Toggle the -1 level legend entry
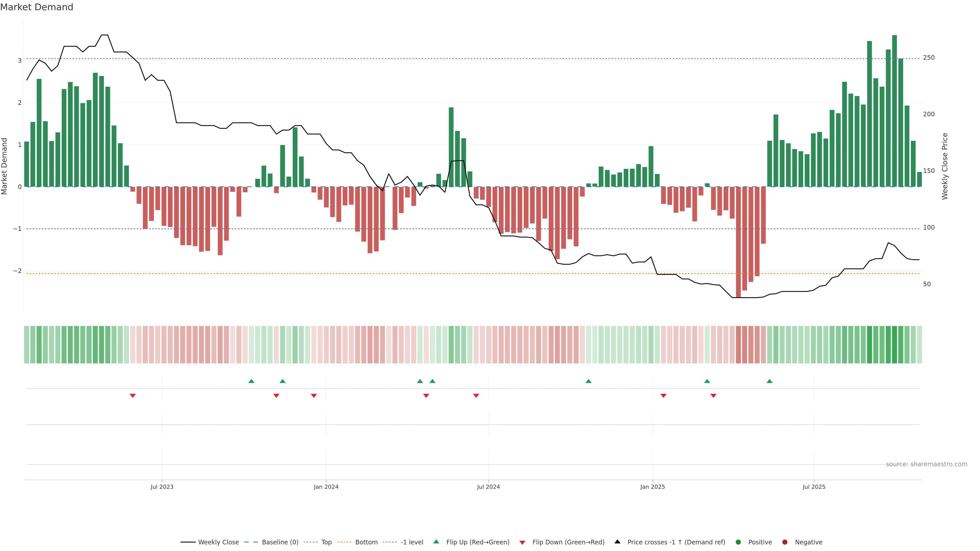Screen dimensions: 980x551 [x=412, y=542]
